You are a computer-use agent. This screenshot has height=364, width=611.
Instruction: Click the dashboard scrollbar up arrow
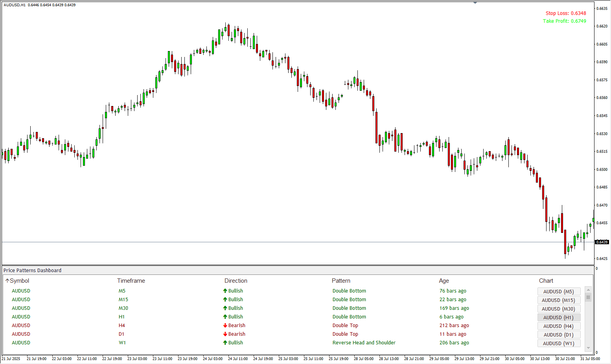click(x=588, y=290)
